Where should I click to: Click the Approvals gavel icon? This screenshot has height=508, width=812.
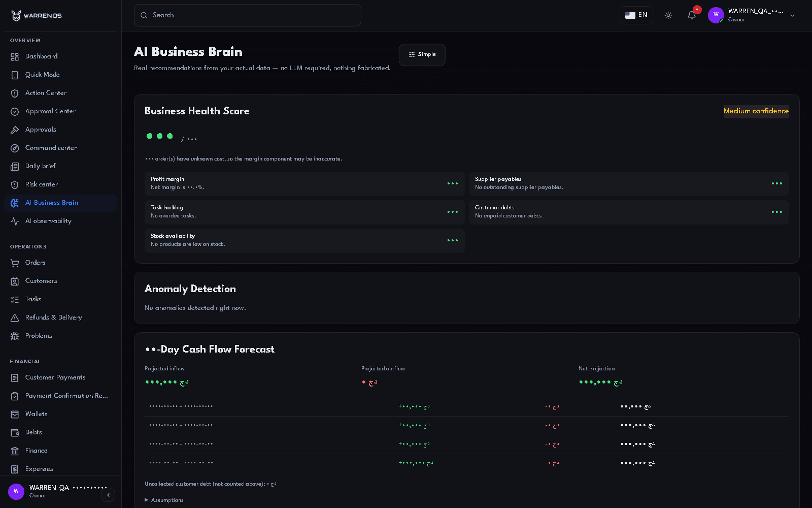click(x=15, y=130)
